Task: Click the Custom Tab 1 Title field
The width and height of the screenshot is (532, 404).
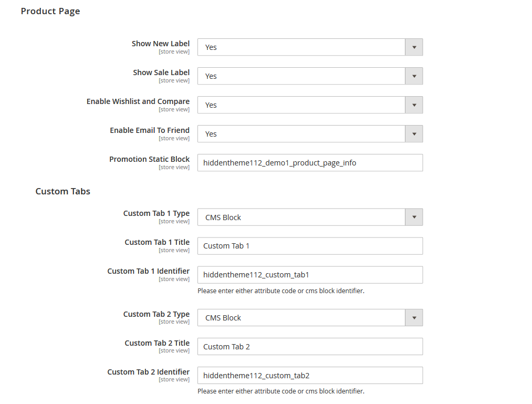Action: point(310,245)
